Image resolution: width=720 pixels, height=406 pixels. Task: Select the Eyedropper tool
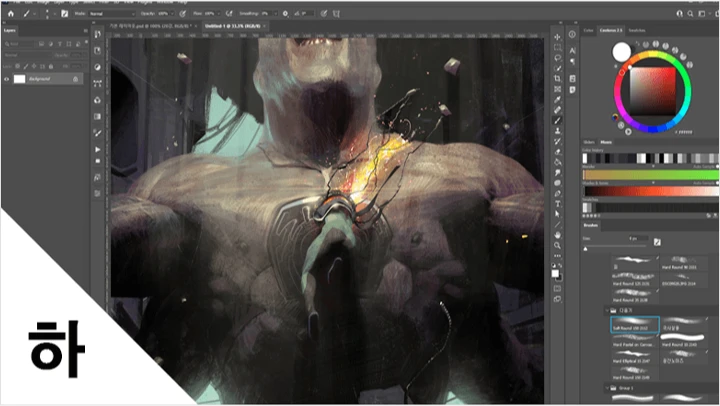[557, 100]
